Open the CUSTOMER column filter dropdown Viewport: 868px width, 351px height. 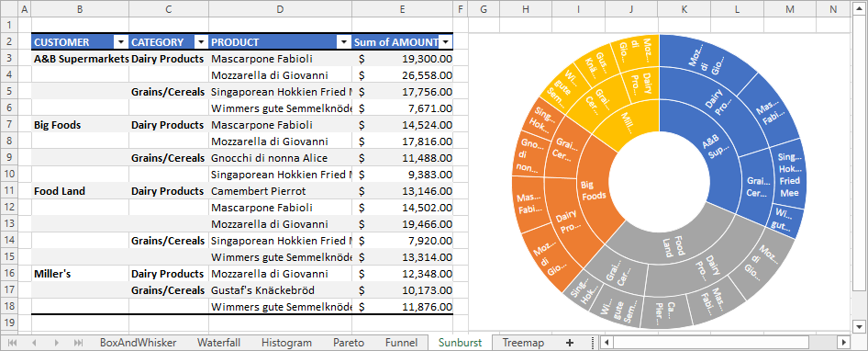(x=121, y=42)
